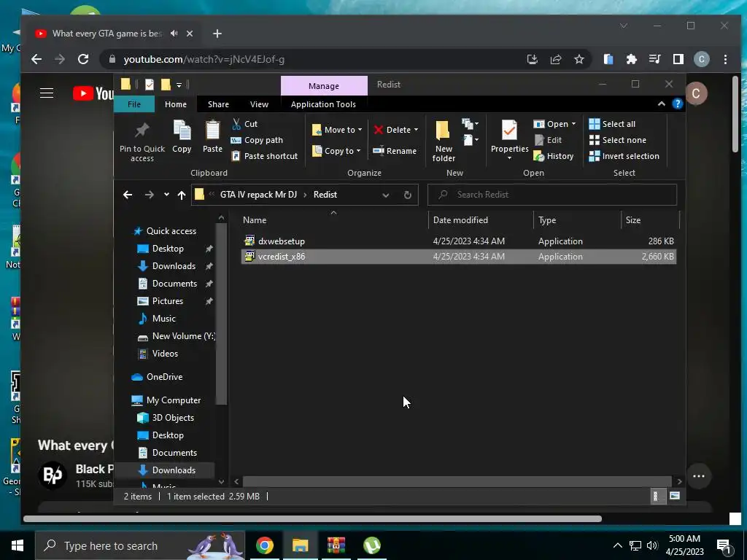Screen dimensions: 747x560
Task: Go up one folder level
Action: pos(182,195)
